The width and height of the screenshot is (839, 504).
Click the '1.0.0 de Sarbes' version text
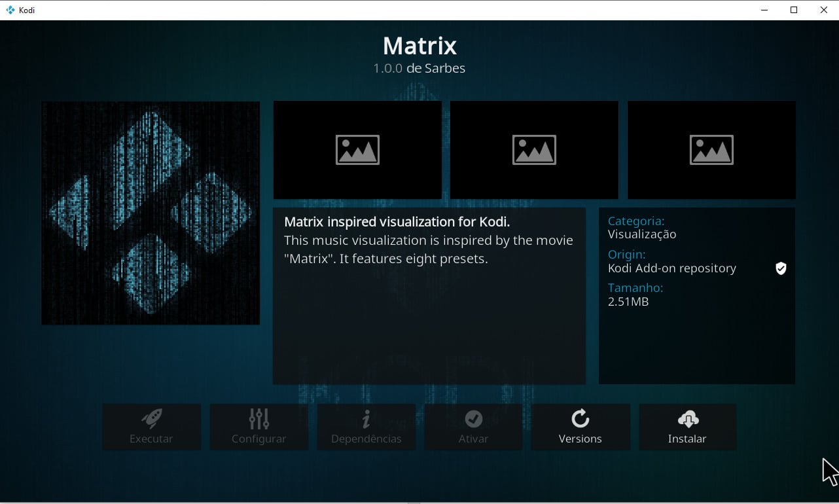(x=419, y=68)
